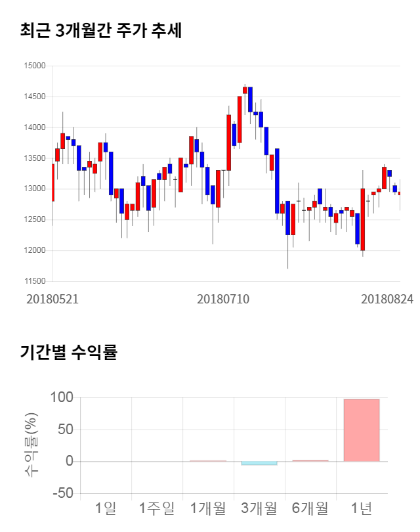The width and height of the screenshot is (420, 532).
Task: Click the vertical '수익률(%)' axis title
Action: (30, 445)
